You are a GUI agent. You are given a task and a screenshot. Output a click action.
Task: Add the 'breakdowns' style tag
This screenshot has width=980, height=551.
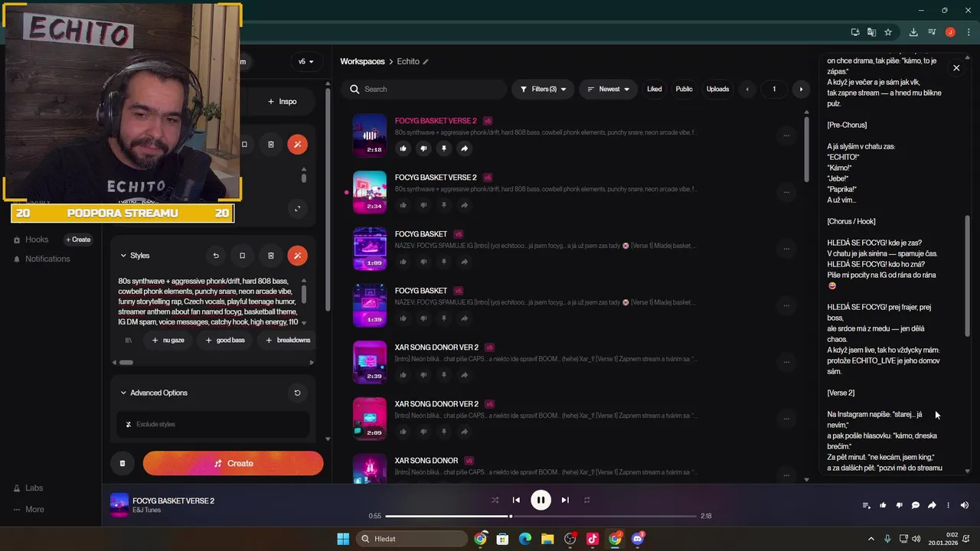pos(288,340)
